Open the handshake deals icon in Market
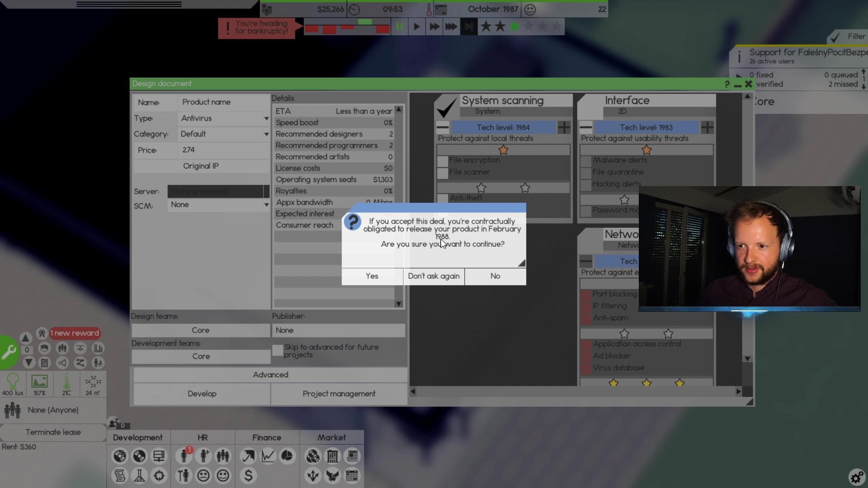Viewport: 868px width, 488px height. tap(332, 475)
